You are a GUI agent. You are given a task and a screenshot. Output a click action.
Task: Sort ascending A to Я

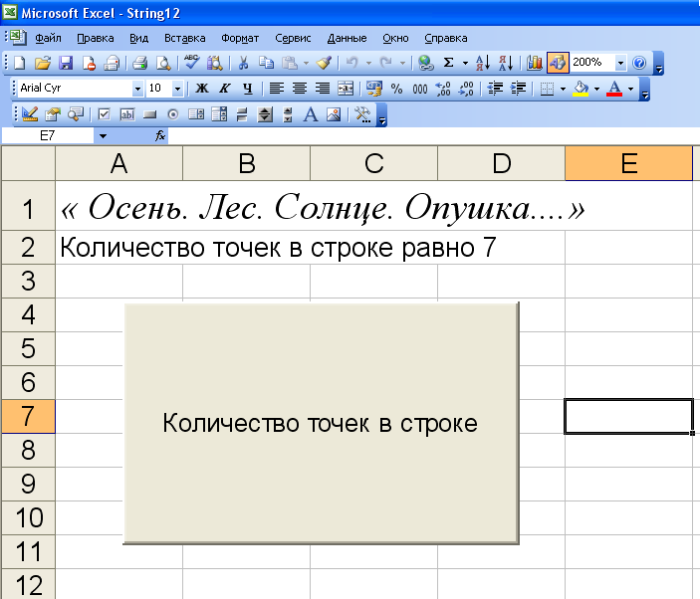483,63
